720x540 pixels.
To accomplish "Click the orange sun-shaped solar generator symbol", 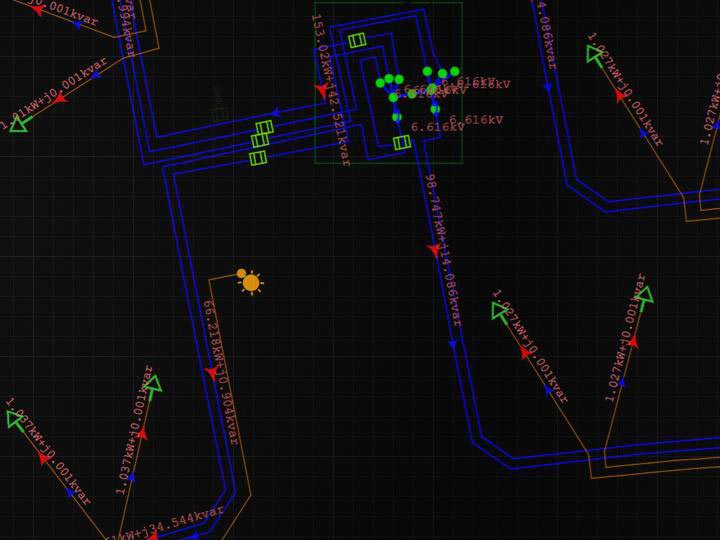I will (x=250, y=283).
